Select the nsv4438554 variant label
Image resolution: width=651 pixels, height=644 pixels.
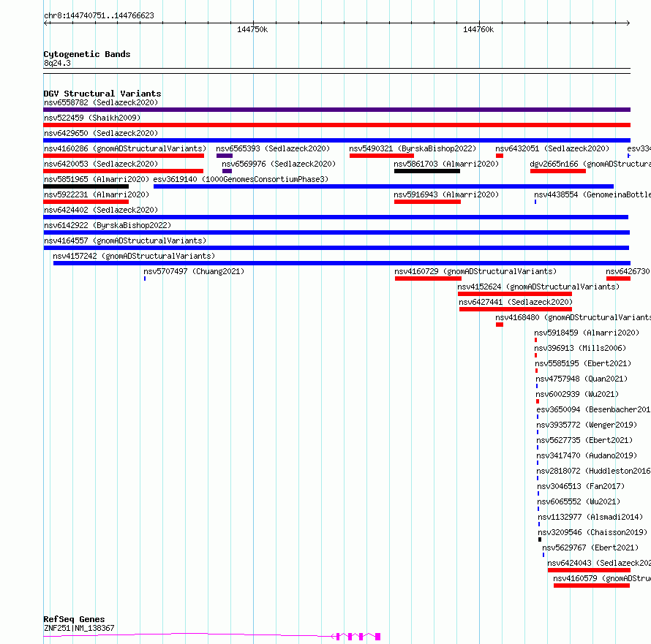tap(592, 194)
